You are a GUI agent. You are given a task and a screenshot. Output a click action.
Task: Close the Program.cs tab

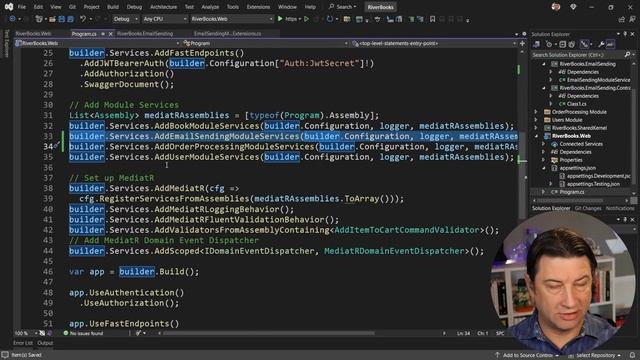click(111, 34)
